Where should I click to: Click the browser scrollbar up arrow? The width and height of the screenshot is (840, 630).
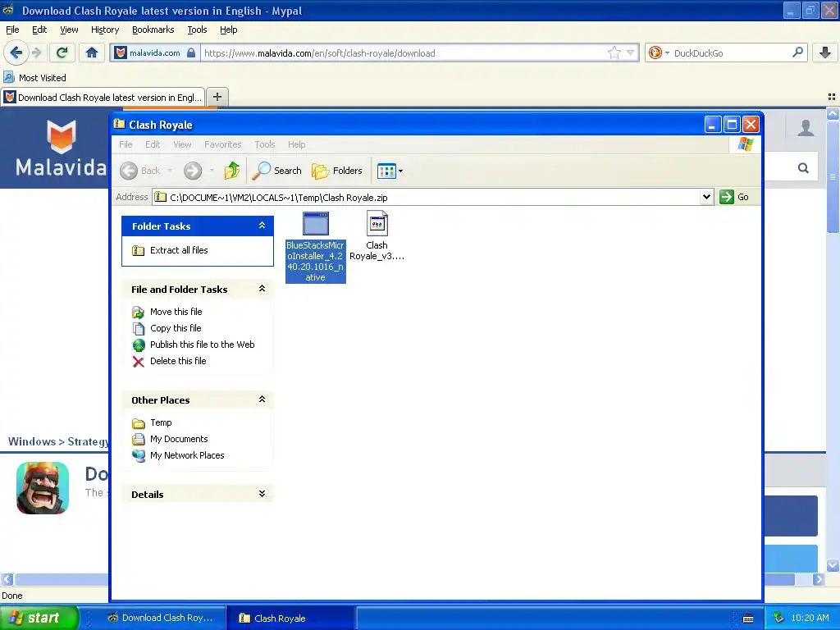pos(833,113)
